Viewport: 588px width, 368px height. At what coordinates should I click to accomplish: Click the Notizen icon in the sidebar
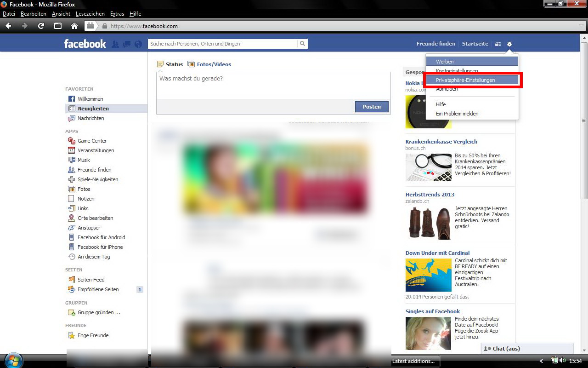pos(72,199)
